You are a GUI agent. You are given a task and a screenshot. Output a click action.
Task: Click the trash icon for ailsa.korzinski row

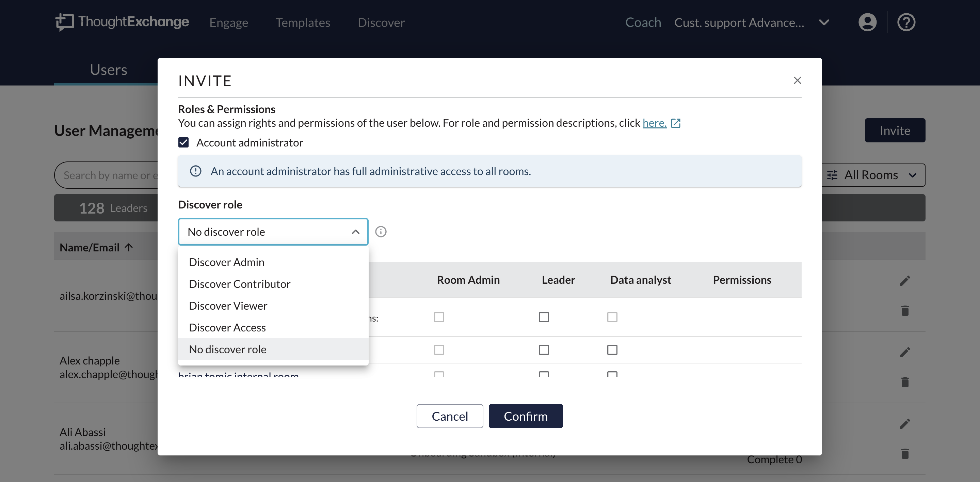point(905,311)
